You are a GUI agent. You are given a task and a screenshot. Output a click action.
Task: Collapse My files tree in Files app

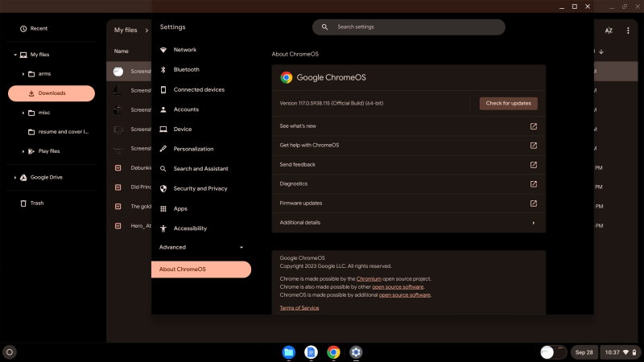(15, 55)
